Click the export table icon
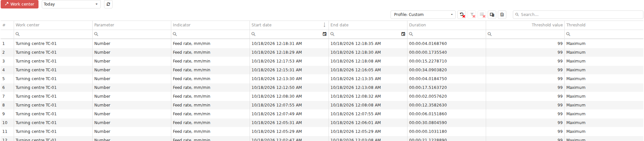 pos(502,15)
